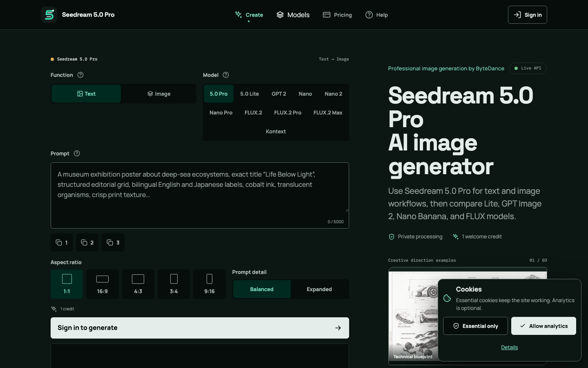Click the Text → Image label
This screenshot has height=368, width=588.
click(334, 59)
